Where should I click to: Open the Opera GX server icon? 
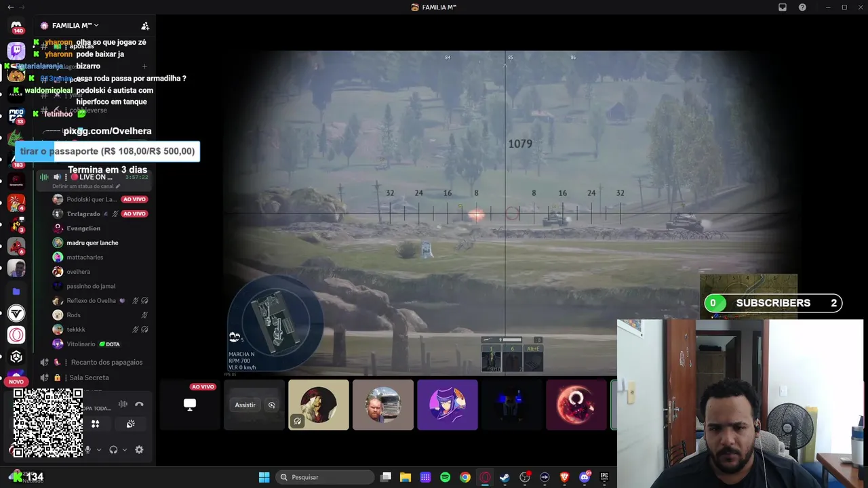coord(16,335)
